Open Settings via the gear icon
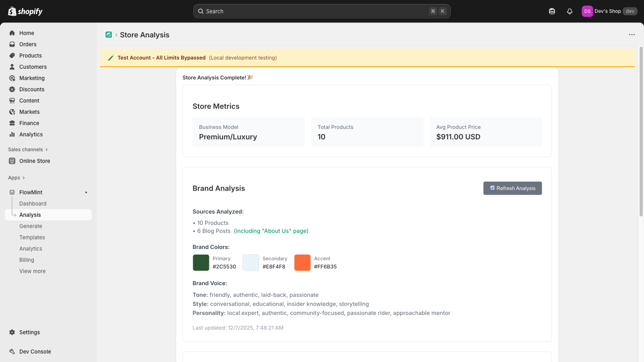 pyautogui.click(x=12, y=332)
